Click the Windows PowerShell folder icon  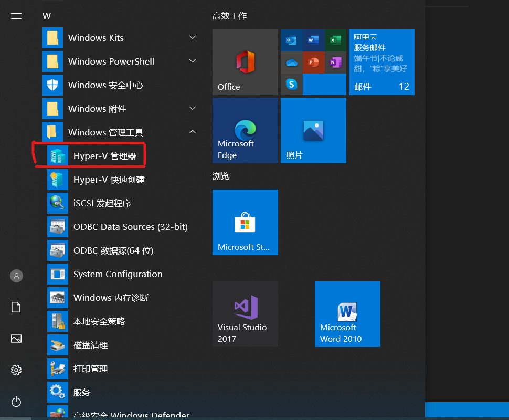(x=52, y=61)
